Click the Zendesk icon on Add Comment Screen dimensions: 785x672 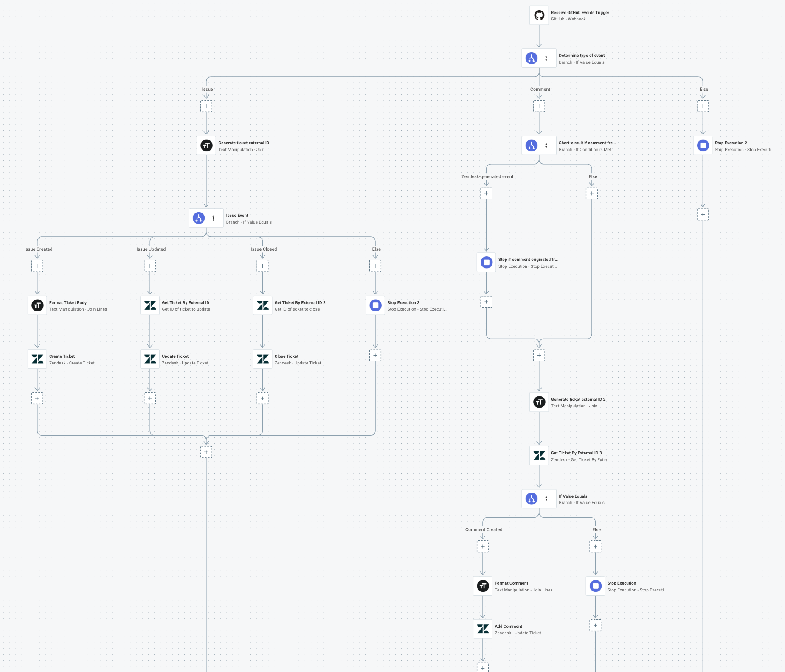[x=483, y=629]
